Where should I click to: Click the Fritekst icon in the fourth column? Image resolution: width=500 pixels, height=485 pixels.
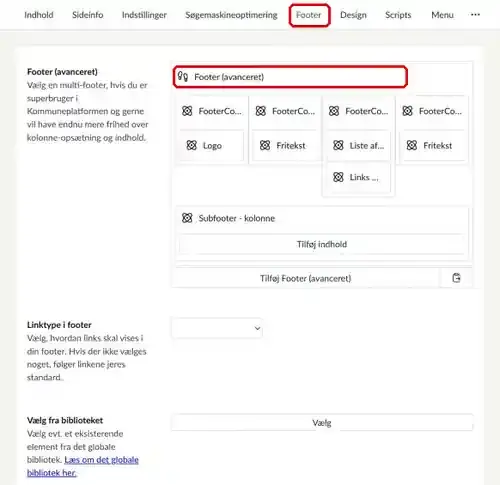click(412, 145)
